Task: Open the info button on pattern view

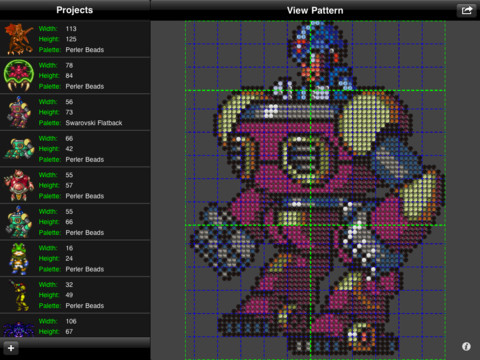Action: [466, 347]
